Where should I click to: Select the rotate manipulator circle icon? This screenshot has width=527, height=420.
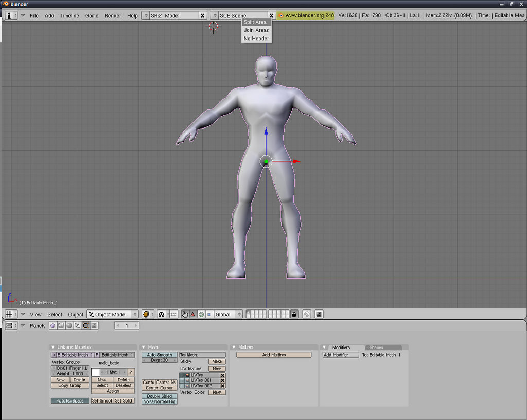201,314
